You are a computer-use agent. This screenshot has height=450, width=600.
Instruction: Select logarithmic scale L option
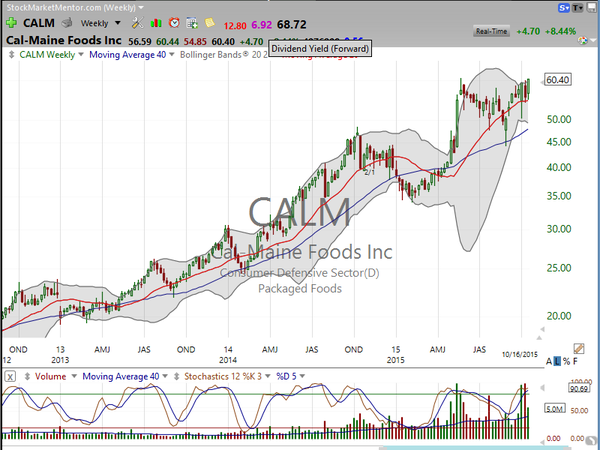tap(557, 361)
